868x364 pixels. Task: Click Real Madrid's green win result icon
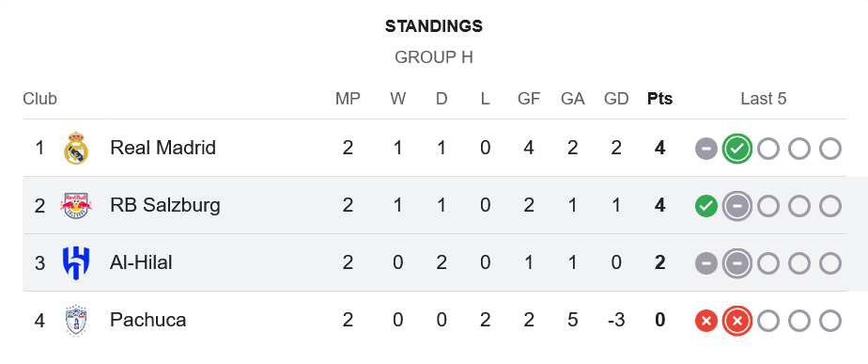coord(736,149)
